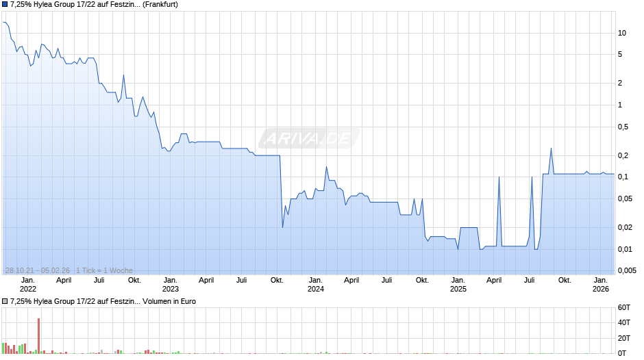Click the 'Jan. 2023' x-axis label
644x360 pixels.
click(x=171, y=285)
